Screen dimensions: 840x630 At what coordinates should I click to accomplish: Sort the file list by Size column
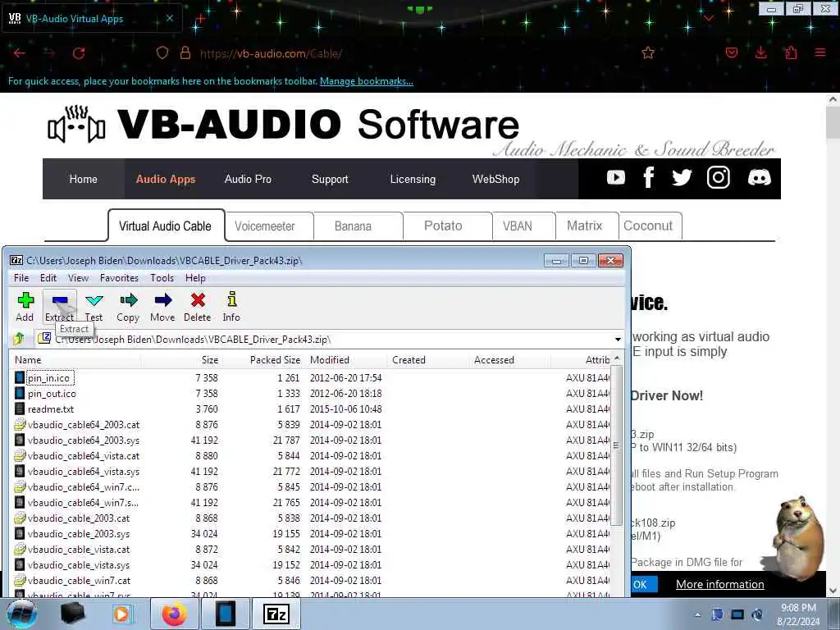click(x=181, y=360)
